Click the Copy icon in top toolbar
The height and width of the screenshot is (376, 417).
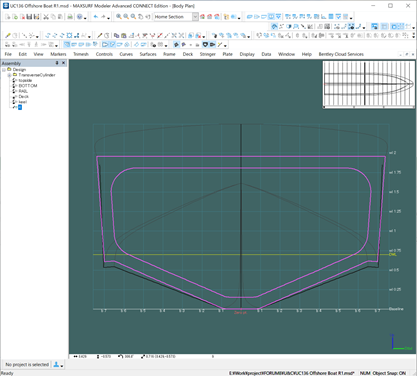(53, 17)
